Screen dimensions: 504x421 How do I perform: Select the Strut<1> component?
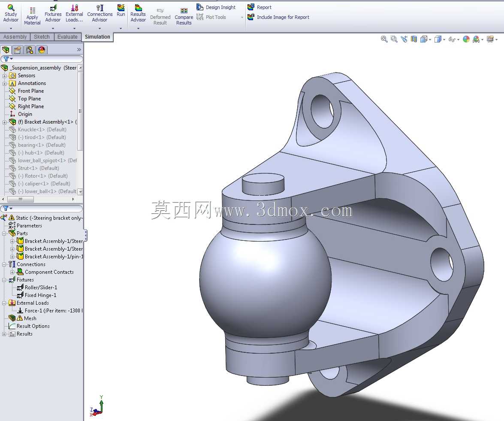pyautogui.click(x=38, y=168)
